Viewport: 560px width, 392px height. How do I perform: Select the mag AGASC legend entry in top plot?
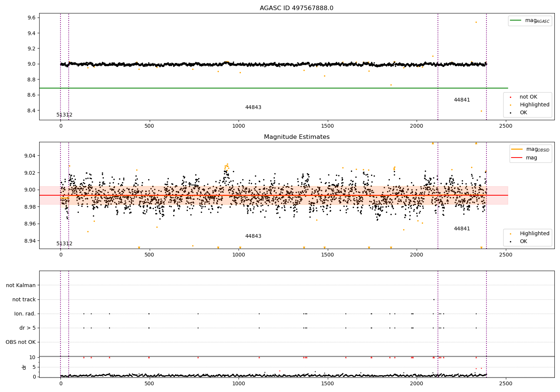pyautogui.click(x=530, y=21)
